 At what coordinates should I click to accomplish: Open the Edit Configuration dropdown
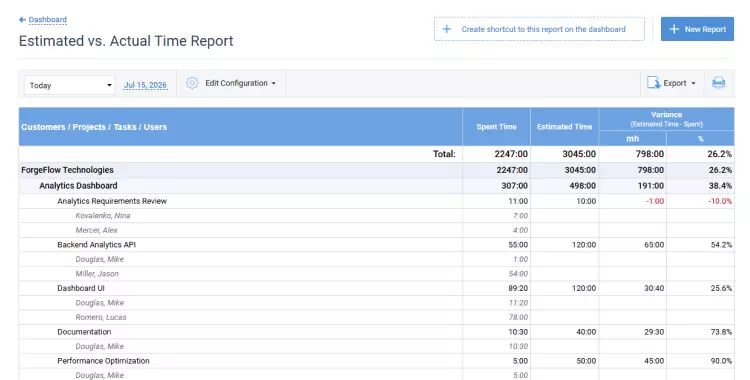240,83
